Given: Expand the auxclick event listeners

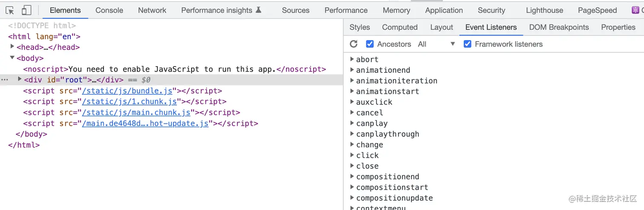Looking at the screenshot, I should [352, 102].
